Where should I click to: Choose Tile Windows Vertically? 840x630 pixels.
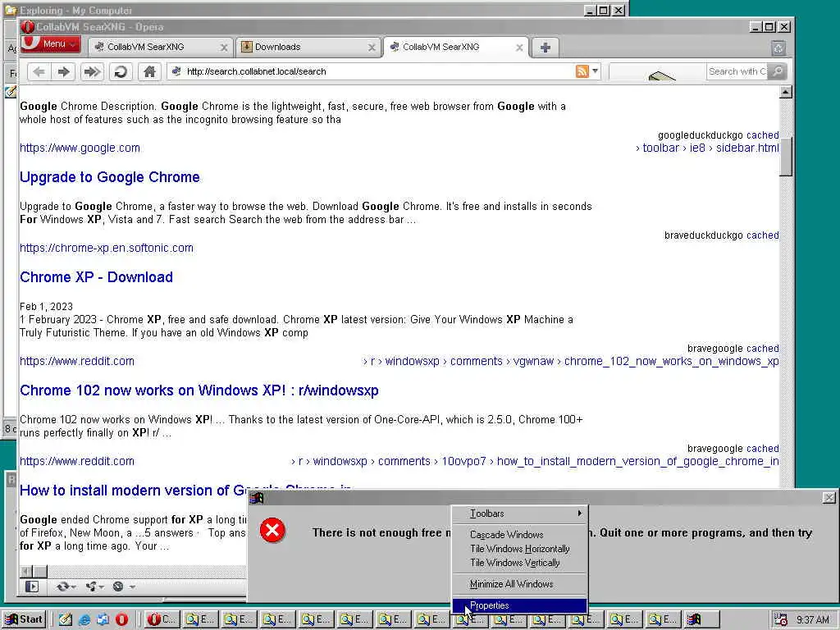click(x=519, y=563)
